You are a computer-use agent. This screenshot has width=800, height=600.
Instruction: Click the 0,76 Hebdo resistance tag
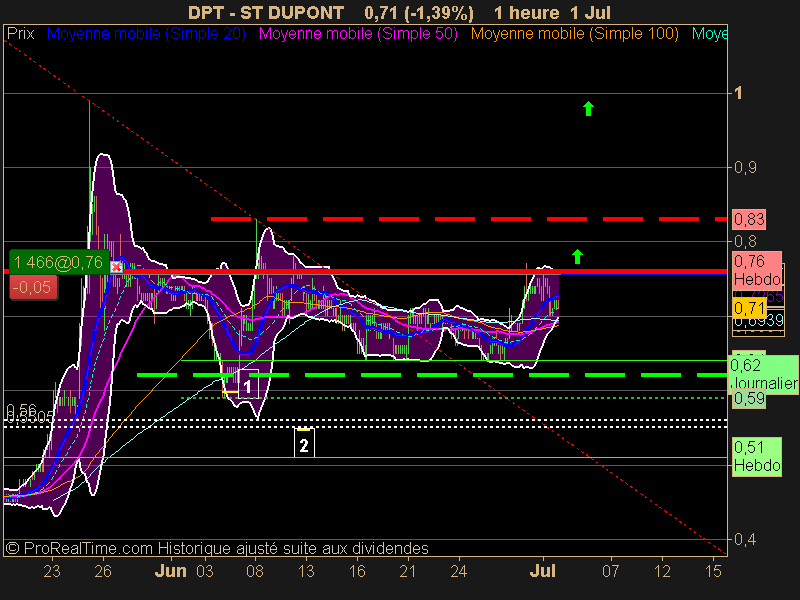(x=757, y=270)
